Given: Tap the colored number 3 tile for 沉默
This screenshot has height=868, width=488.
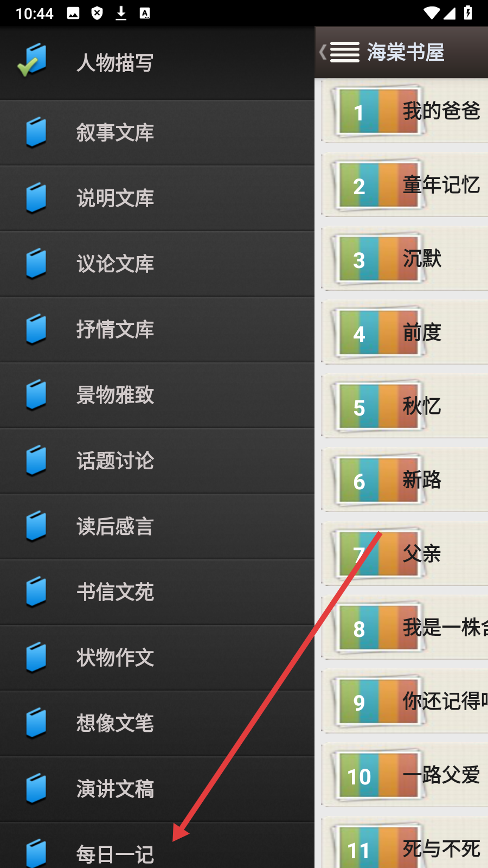Looking at the screenshot, I should pos(379,259).
